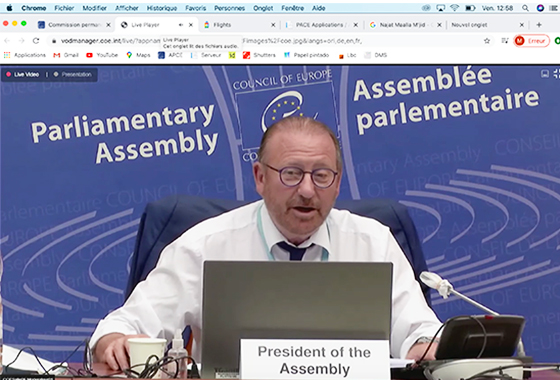Close the Najat Maalla M'jid tab
The image size is (560, 380).
pos(439,25)
